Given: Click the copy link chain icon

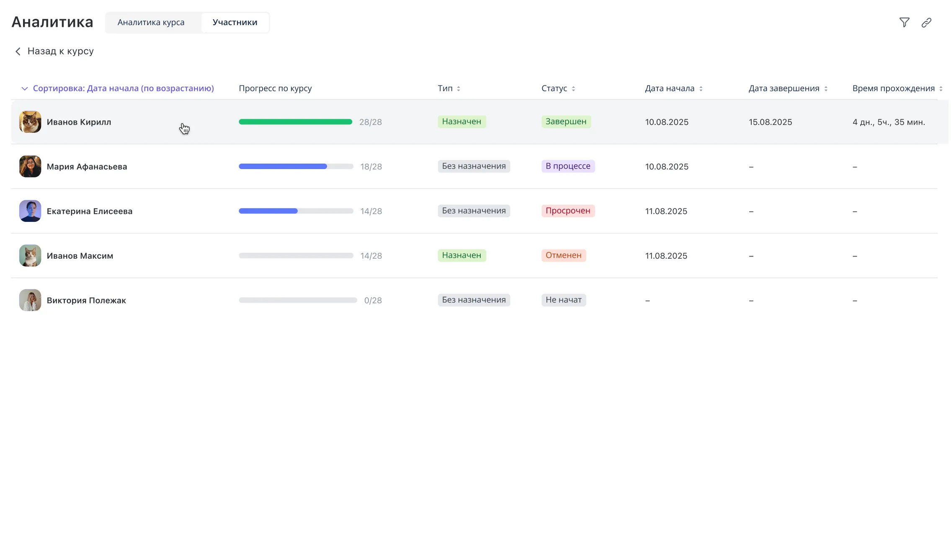Looking at the screenshot, I should click(x=926, y=23).
